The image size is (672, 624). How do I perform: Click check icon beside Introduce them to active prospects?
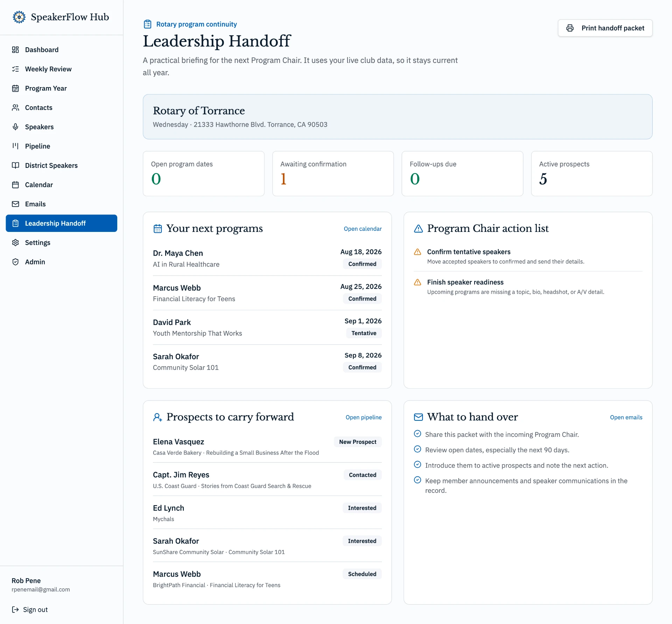pos(418,465)
